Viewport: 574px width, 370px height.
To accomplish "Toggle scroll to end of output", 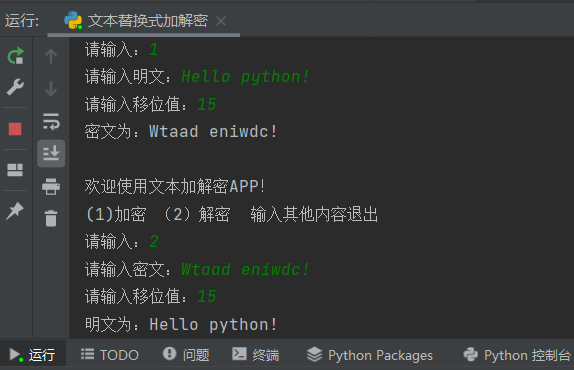I will click(51, 153).
